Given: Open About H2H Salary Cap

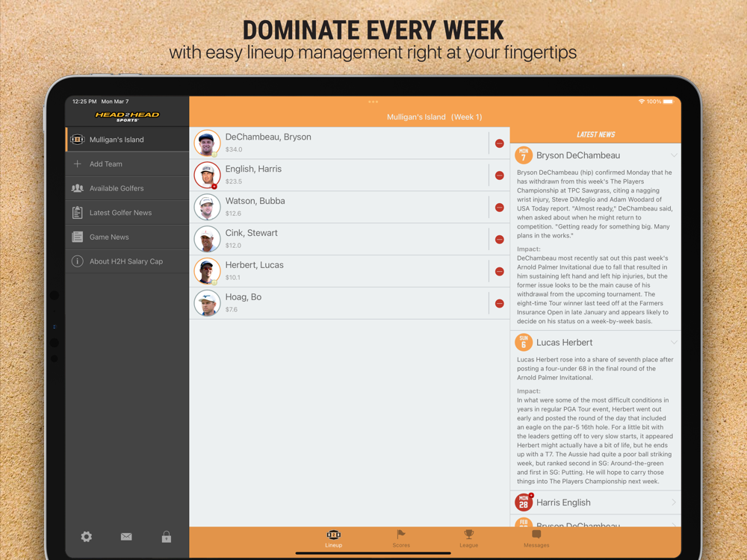Looking at the screenshot, I should point(127,261).
